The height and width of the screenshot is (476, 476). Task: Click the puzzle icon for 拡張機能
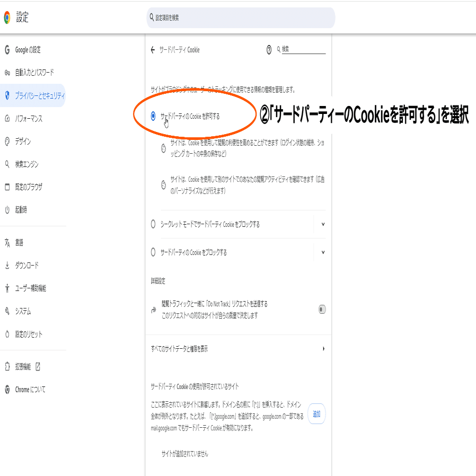tap(7, 366)
